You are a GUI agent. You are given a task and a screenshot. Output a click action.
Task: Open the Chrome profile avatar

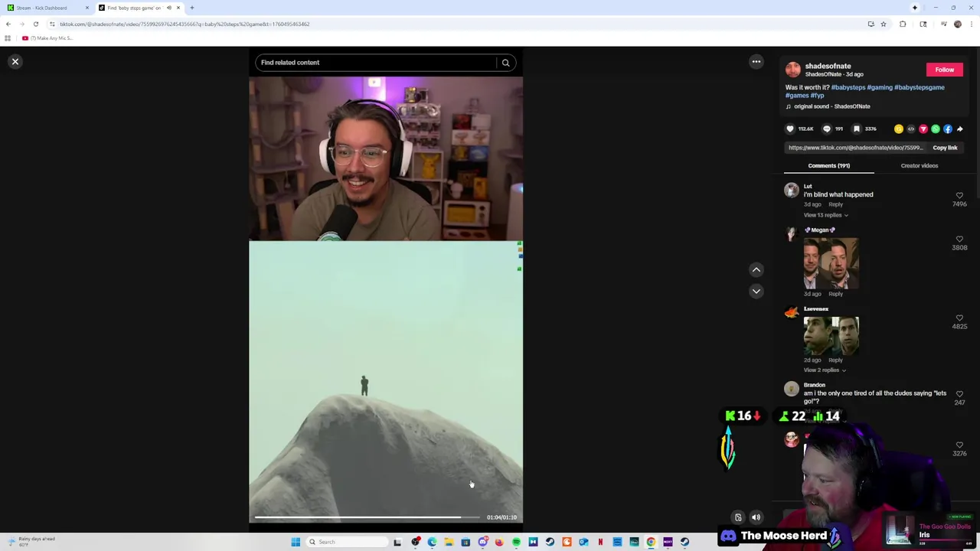[958, 24]
